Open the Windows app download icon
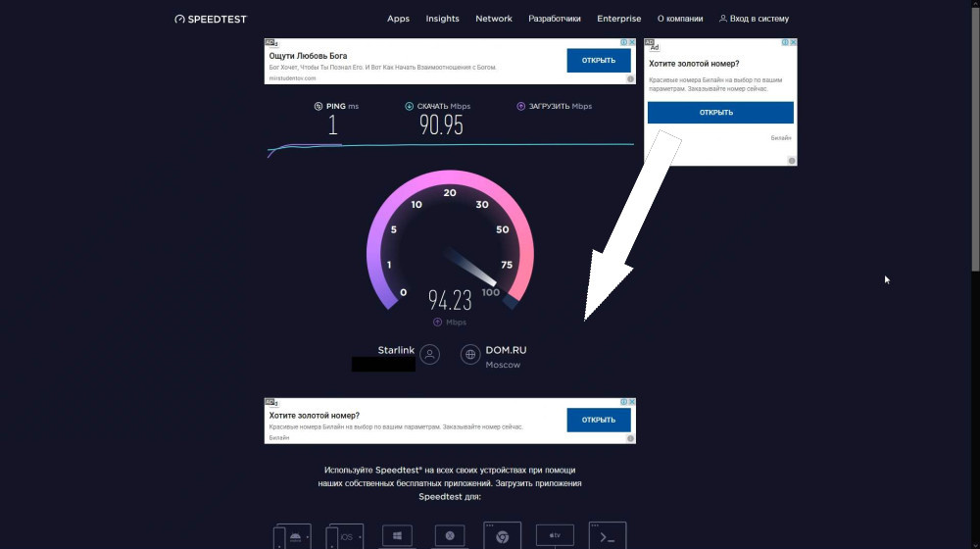Image resolution: width=980 pixels, height=549 pixels. pos(397,536)
